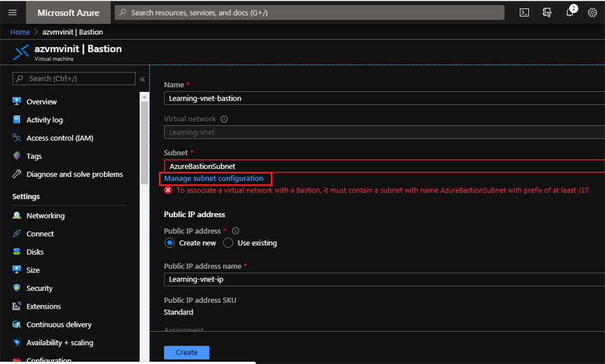The image size is (605, 364).
Task: Click the Azure search resources bar
Action: tap(308, 12)
